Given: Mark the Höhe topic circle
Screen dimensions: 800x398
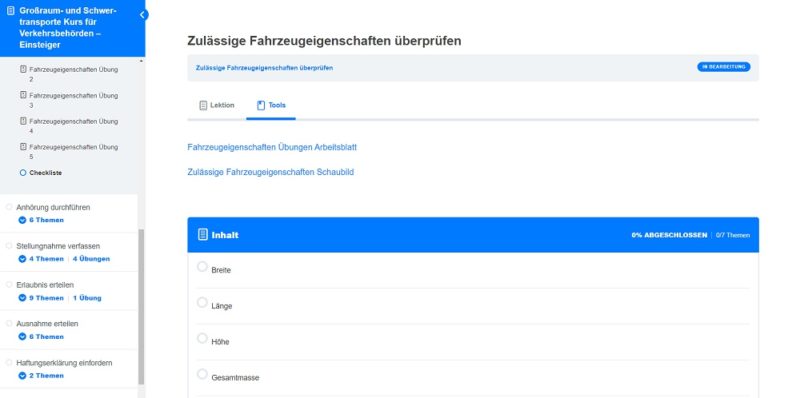Looking at the screenshot, I should click(202, 338).
